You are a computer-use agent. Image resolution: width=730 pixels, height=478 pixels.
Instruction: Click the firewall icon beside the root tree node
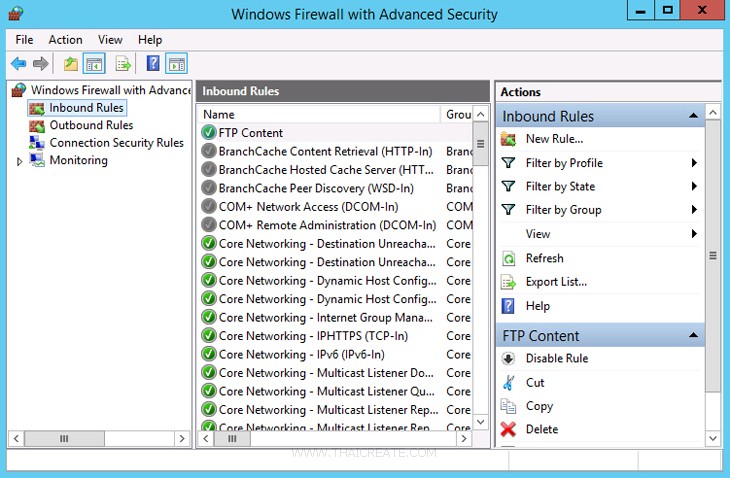point(19,90)
